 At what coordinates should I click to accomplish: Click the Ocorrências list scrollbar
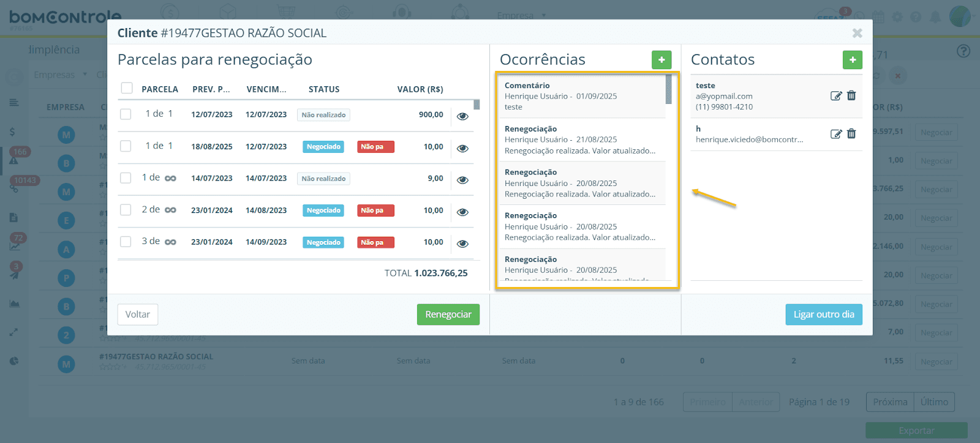point(669,89)
